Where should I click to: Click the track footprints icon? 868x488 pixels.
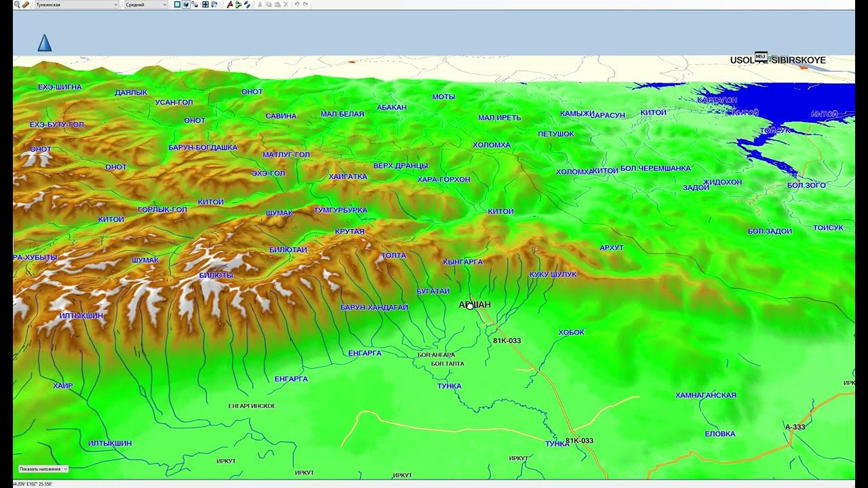pos(247,4)
